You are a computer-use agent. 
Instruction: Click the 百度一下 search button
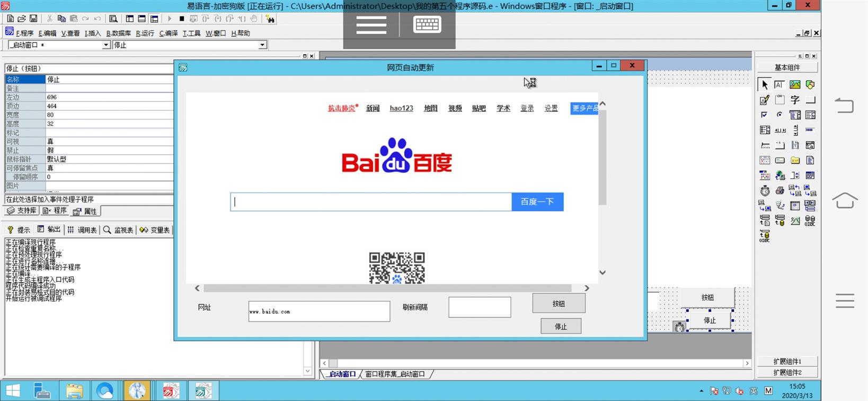point(537,202)
